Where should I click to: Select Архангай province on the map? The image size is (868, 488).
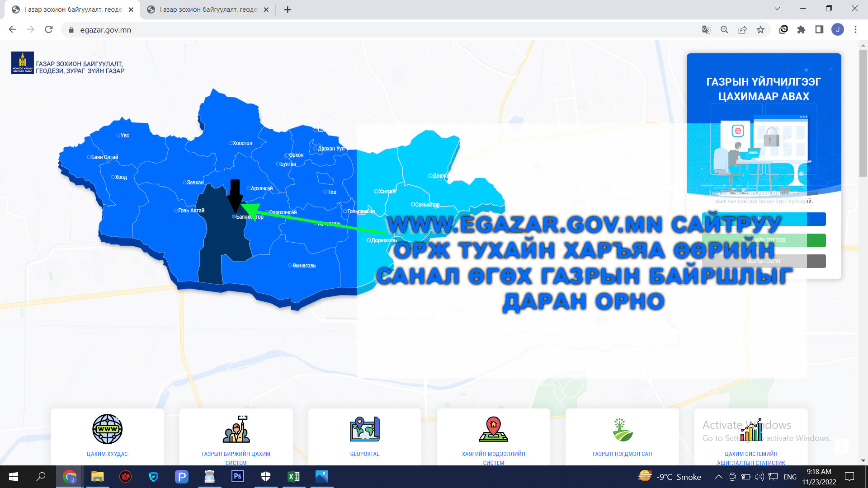pos(260,188)
